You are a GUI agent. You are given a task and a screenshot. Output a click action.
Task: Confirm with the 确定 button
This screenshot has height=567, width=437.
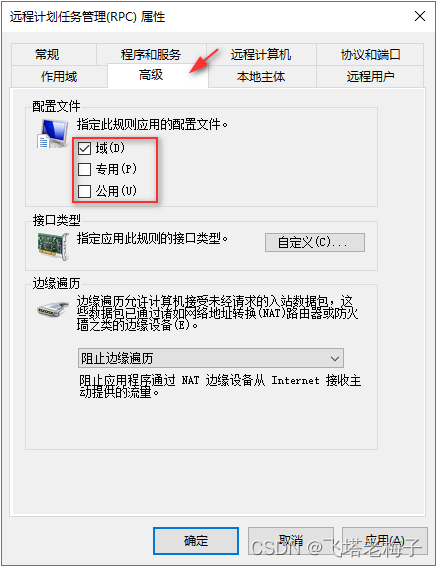coord(196,541)
